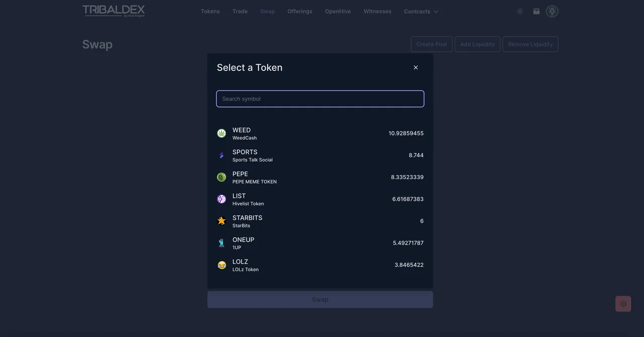Click the Remove Liquidity button

click(530, 44)
